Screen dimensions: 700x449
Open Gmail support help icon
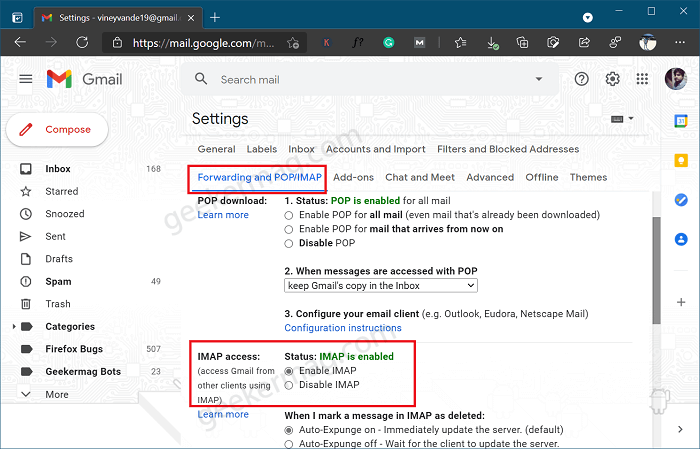coord(581,79)
